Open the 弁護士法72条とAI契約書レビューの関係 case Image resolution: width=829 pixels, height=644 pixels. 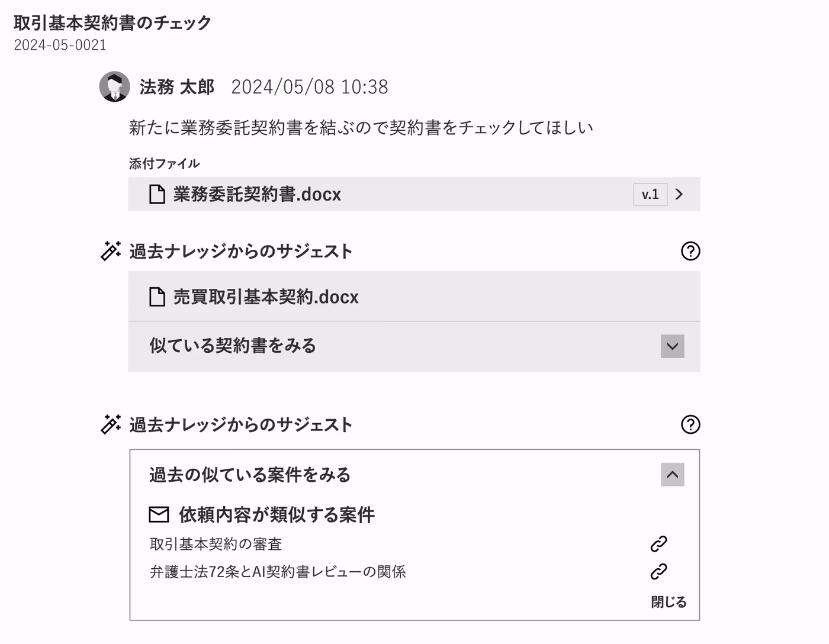coord(278,572)
